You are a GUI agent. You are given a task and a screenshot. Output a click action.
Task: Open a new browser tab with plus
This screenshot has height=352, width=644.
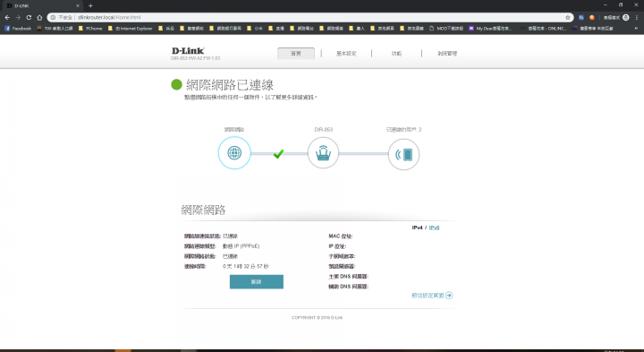pos(90,5)
